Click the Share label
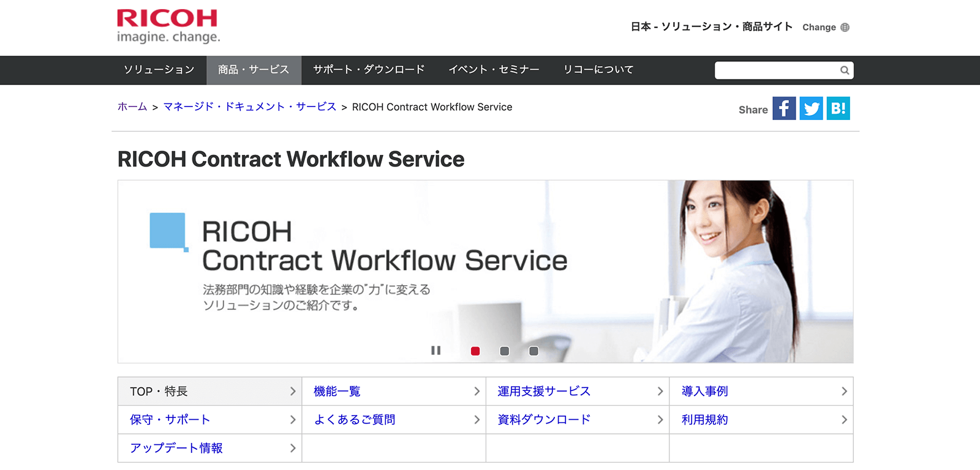Image resolution: width=980 pixels, height=470 pixels. pos(753,110)
